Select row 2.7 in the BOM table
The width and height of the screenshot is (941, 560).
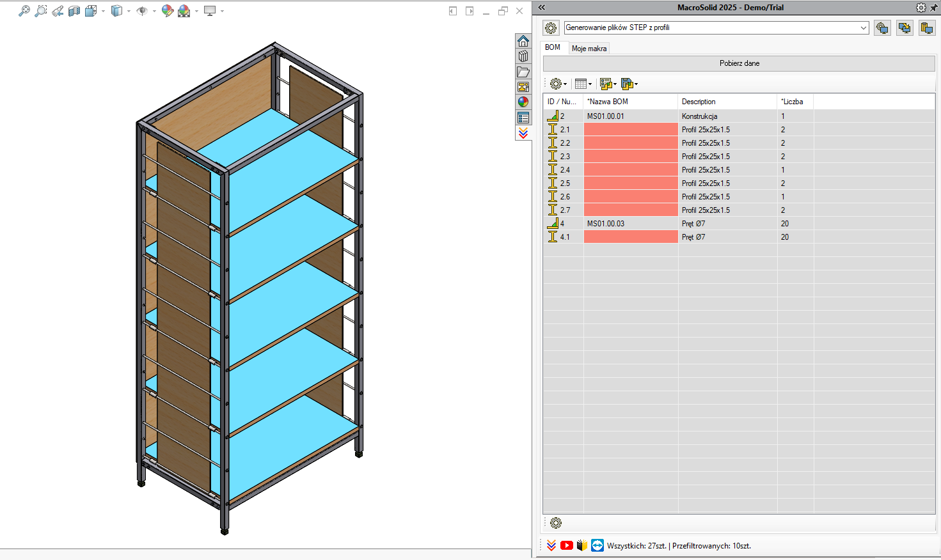coord(739,210)
